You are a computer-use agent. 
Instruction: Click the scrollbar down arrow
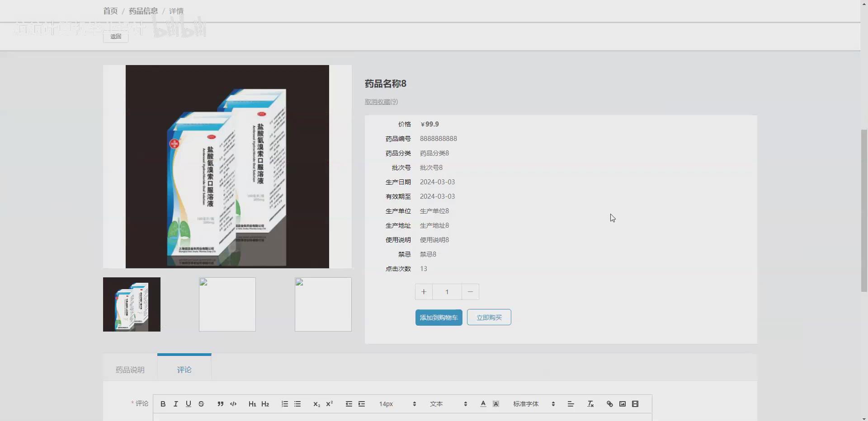(864, 418)
